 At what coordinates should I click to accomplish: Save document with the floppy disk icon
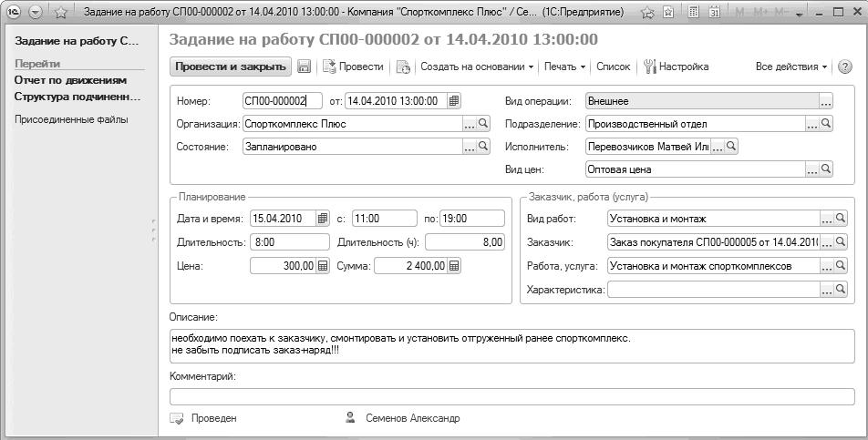click(x=304, y=67)
